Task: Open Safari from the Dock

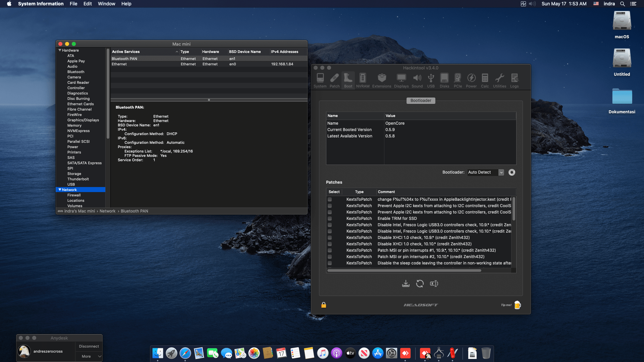Action: point(185,353)
